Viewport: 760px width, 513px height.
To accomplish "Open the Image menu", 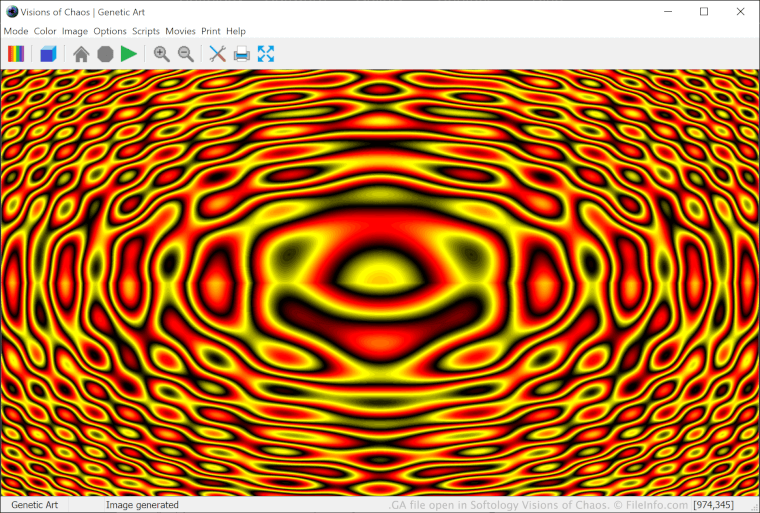I will coord(75,31).
